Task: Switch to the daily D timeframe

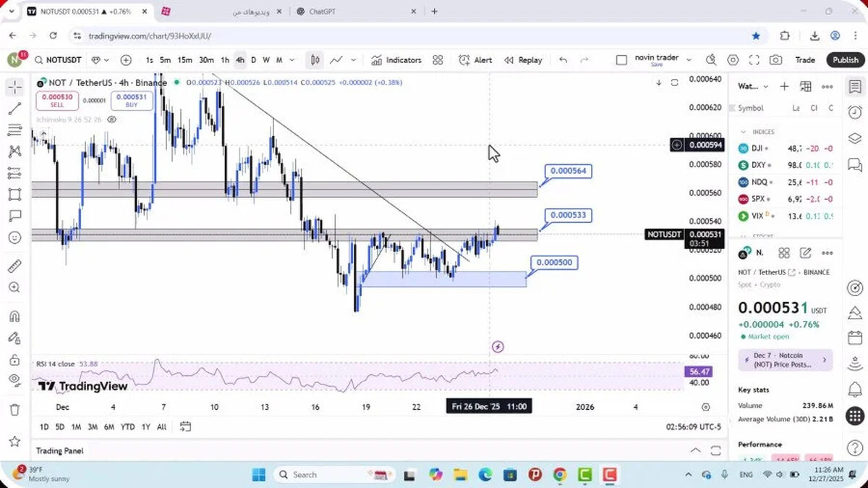Action: pyautogui.click(x=253, y=60)
